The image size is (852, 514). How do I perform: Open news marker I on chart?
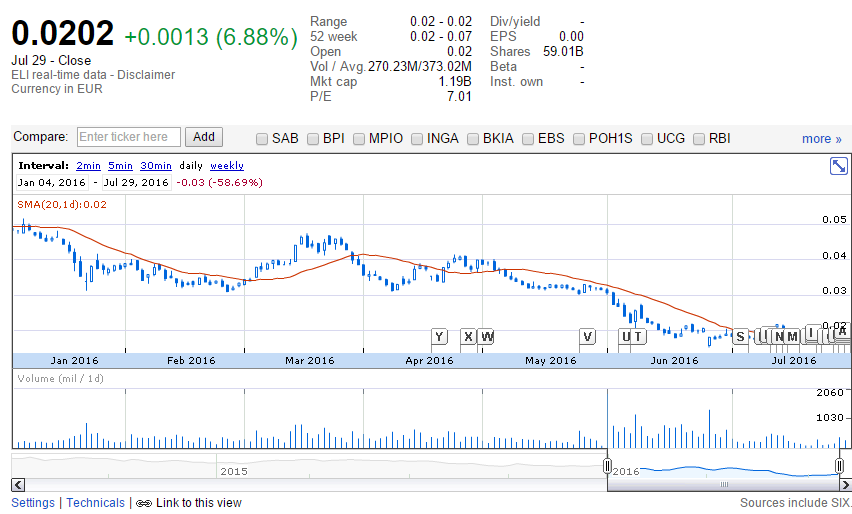click(812, 332)
